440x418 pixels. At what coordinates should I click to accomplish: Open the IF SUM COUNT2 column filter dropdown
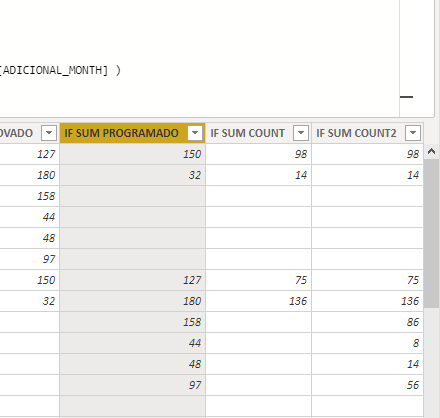413,133
